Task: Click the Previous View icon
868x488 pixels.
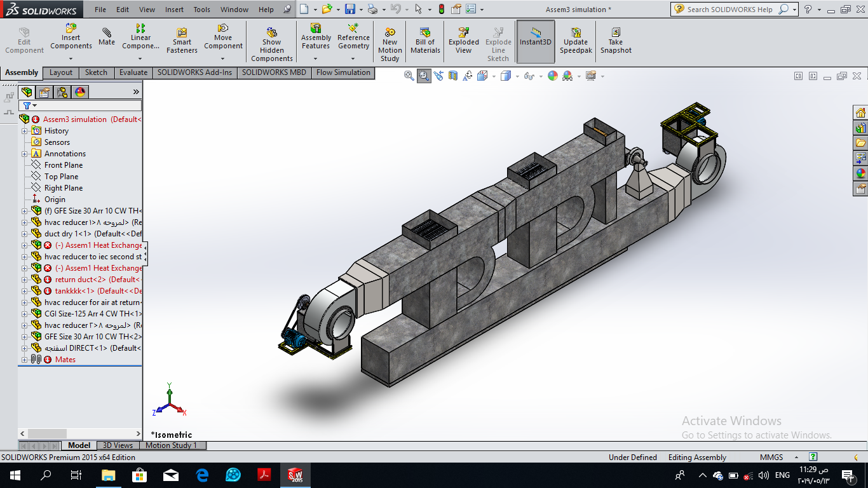Action: (x=438, y=76)
